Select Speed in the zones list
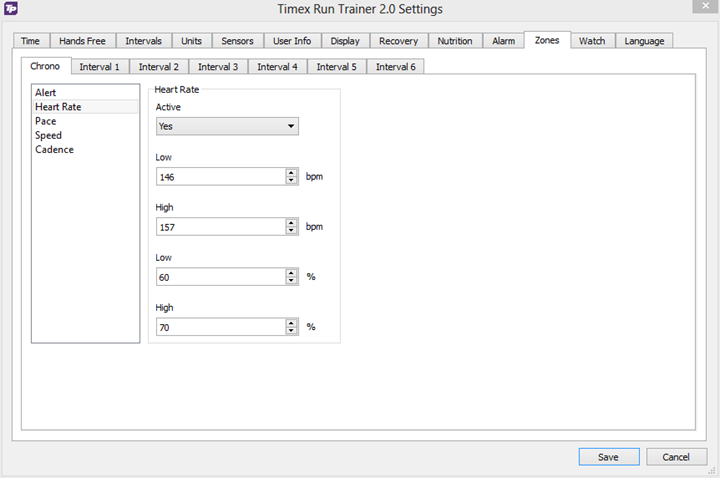This screenshot has height=478, width=720. 85,135
